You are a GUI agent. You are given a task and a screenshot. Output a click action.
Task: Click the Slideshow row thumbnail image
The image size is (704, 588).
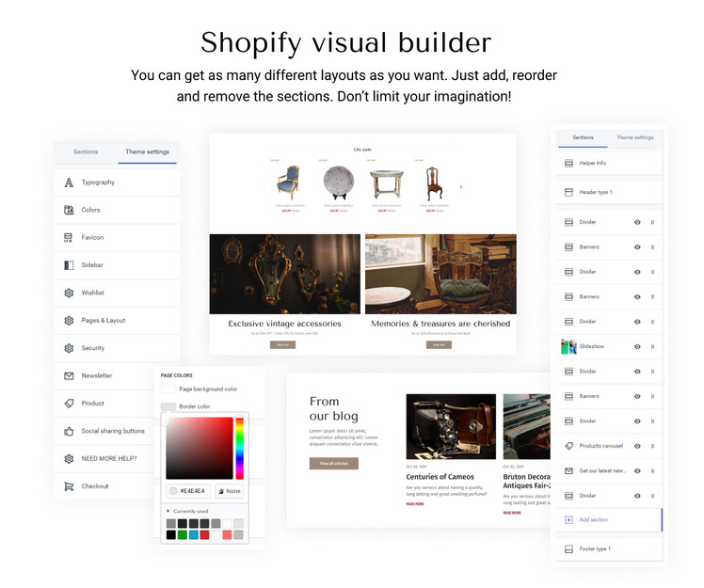568,346
